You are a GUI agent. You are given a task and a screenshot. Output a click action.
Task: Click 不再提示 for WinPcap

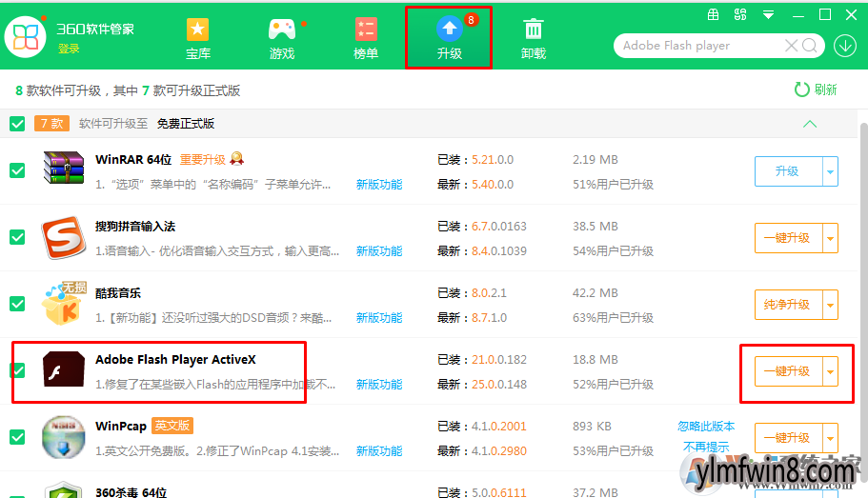[x=706, y=447]
